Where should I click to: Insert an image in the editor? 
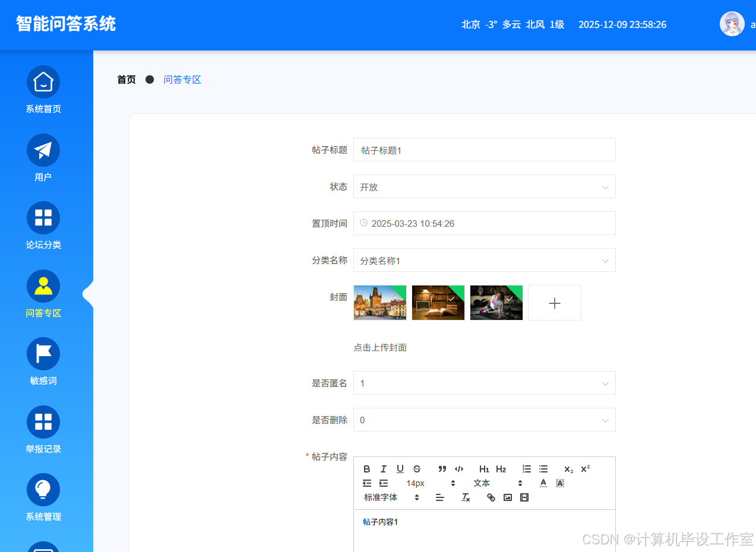click(507, 497)
